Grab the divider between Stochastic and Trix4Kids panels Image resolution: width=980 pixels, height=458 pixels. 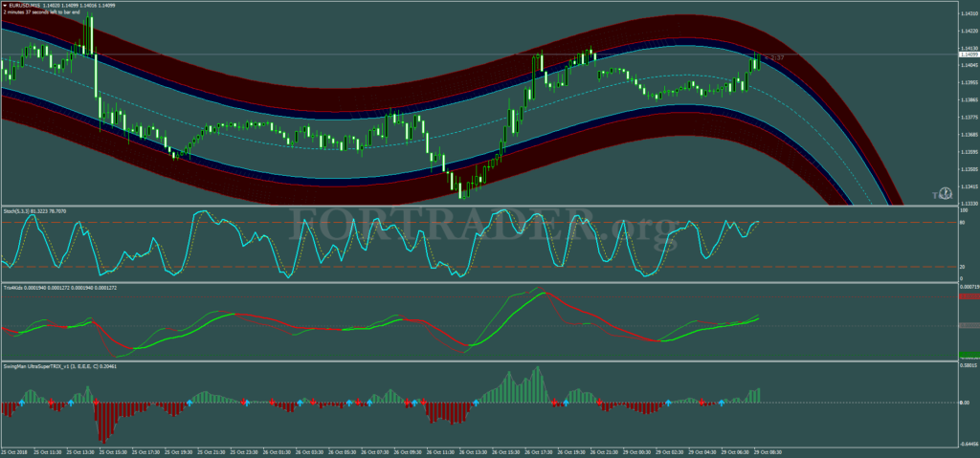(479, 282)
